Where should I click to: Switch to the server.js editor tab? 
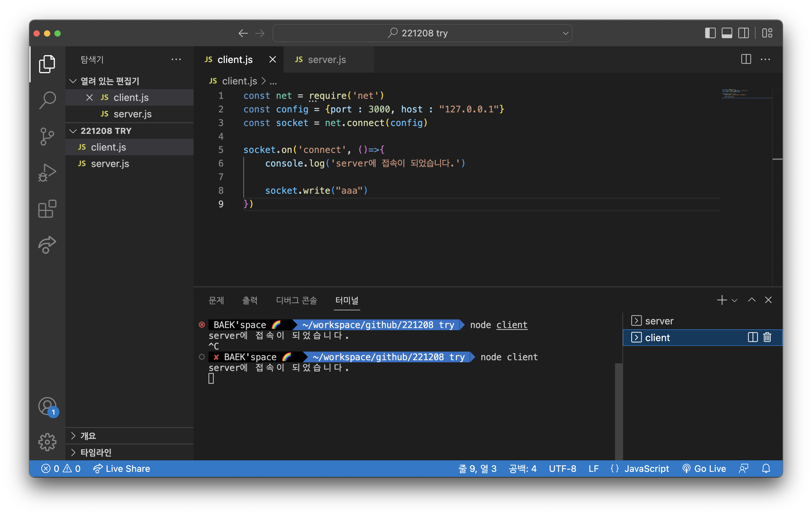click(326, 60)
